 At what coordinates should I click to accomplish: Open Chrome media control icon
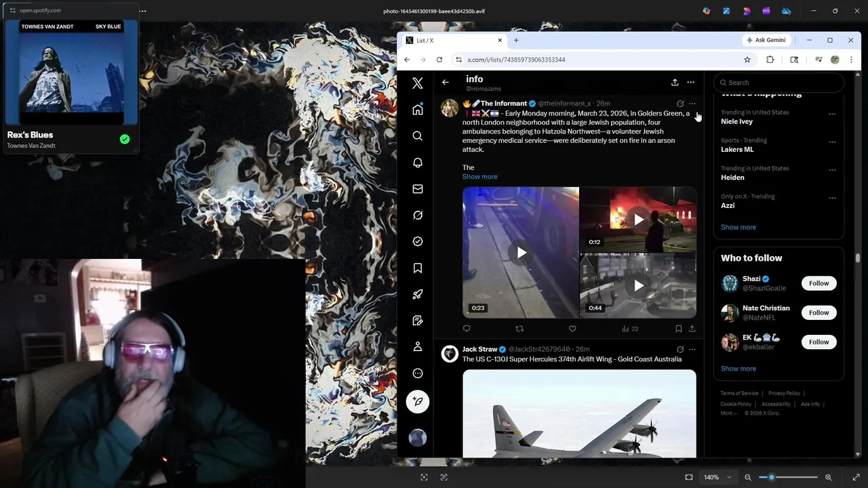pyautogui.click(x=818, y=60)
